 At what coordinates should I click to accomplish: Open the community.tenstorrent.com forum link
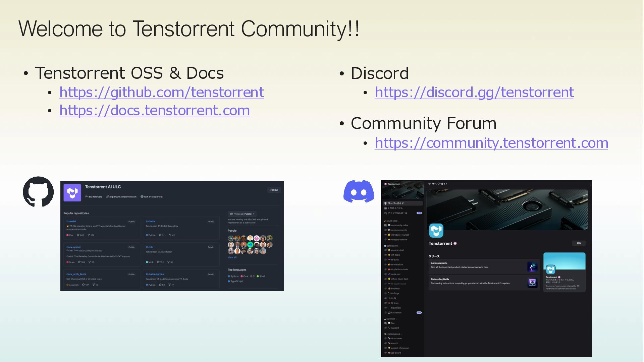(x=491, y=143)
